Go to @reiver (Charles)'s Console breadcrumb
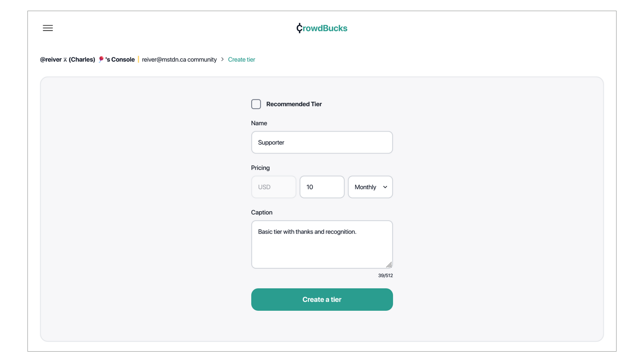This screenshot has height=362, width=644. click(x=87, y=59)
